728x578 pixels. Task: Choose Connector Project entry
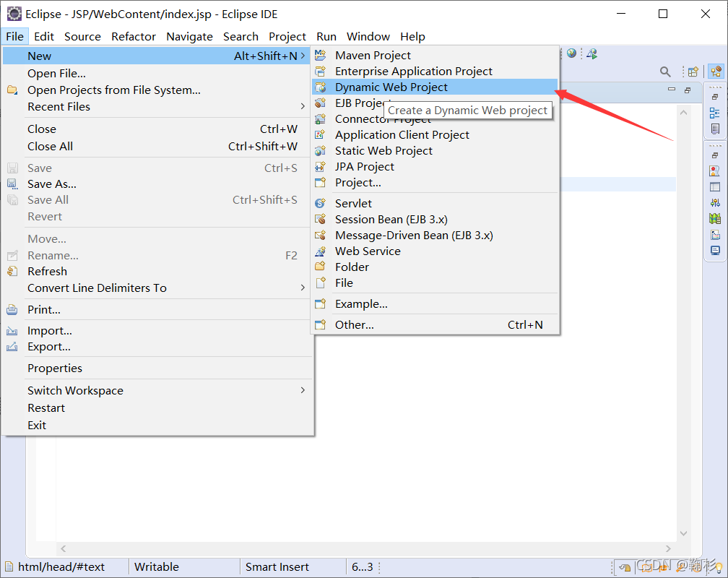pos(435,119)
